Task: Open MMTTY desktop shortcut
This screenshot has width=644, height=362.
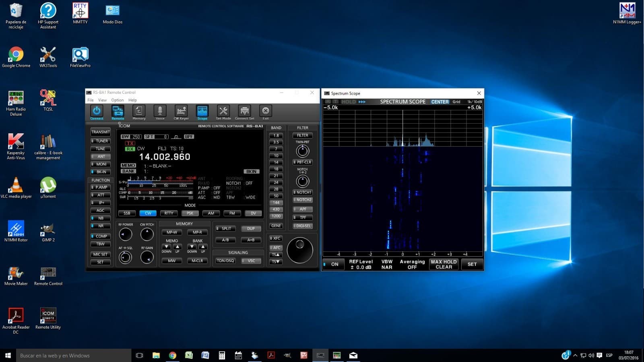Action: click(80, 13)
